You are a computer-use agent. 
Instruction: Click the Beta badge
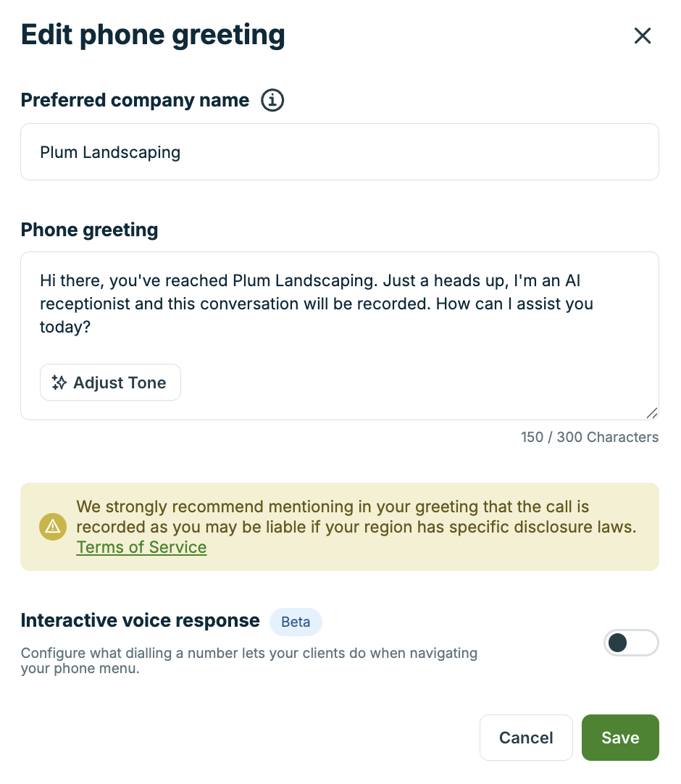coord(296,622)
